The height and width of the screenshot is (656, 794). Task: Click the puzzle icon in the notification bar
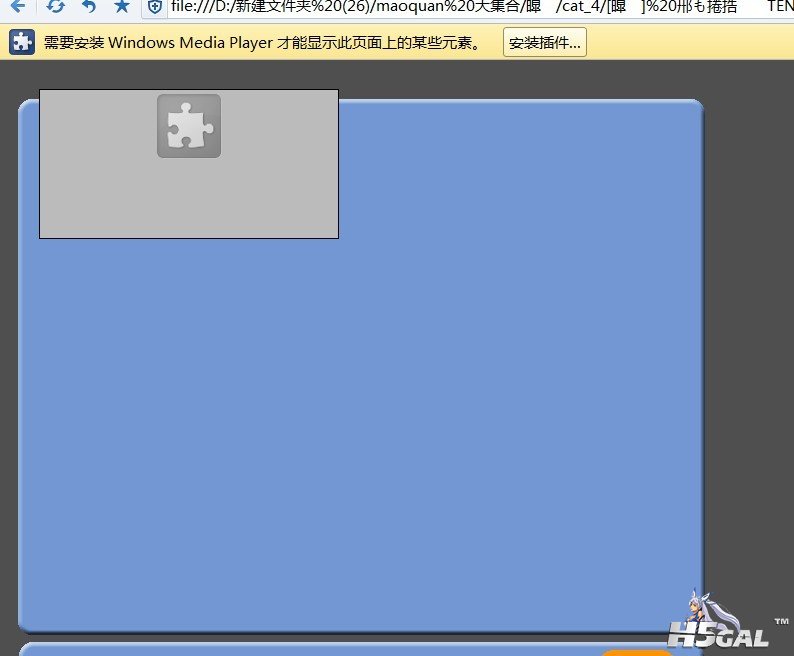[x=22, y=43]
